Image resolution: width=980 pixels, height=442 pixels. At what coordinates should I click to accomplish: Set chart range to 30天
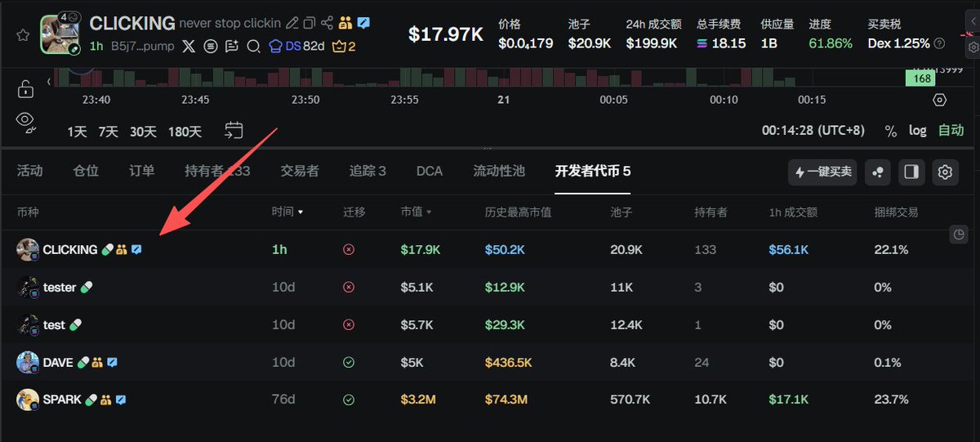(x=143, y=131)
